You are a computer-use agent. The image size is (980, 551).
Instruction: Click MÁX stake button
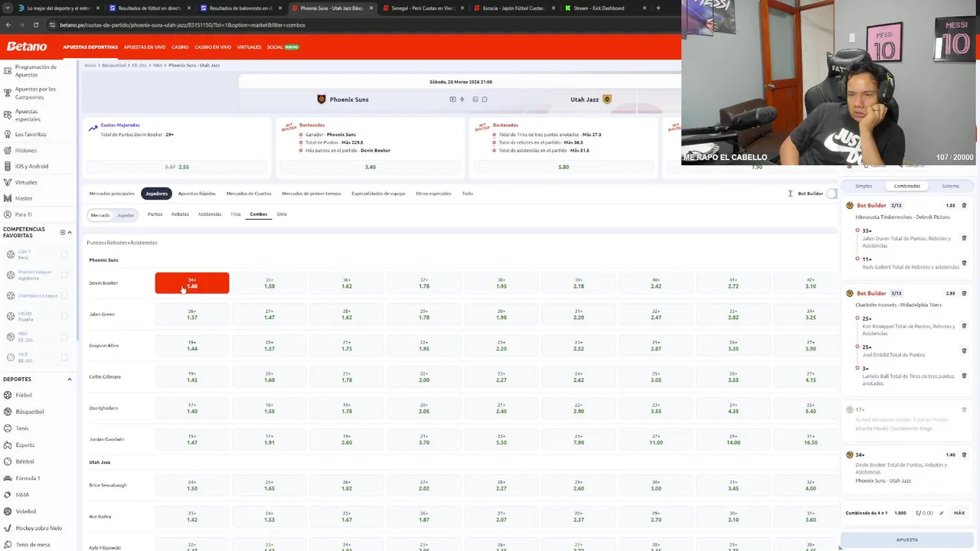point(959,513)
